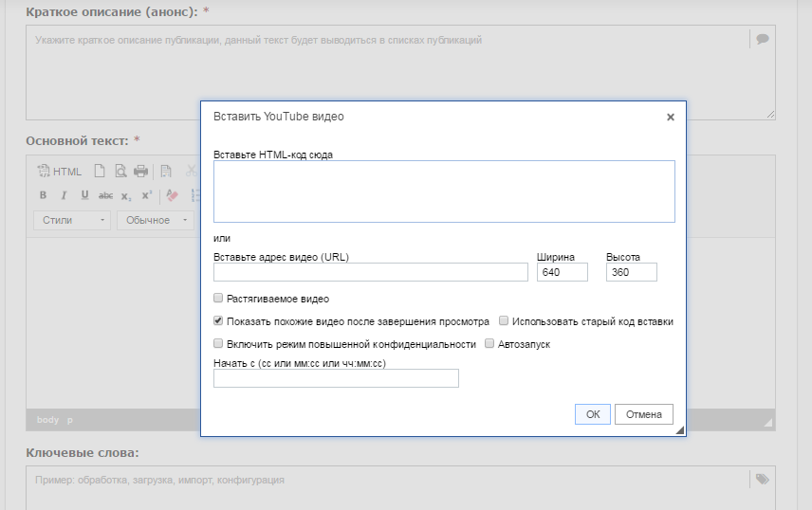This screenshot has height=510, width=812.
Task: Confirm dialog with OK button
Action: [x=593, y=414]
